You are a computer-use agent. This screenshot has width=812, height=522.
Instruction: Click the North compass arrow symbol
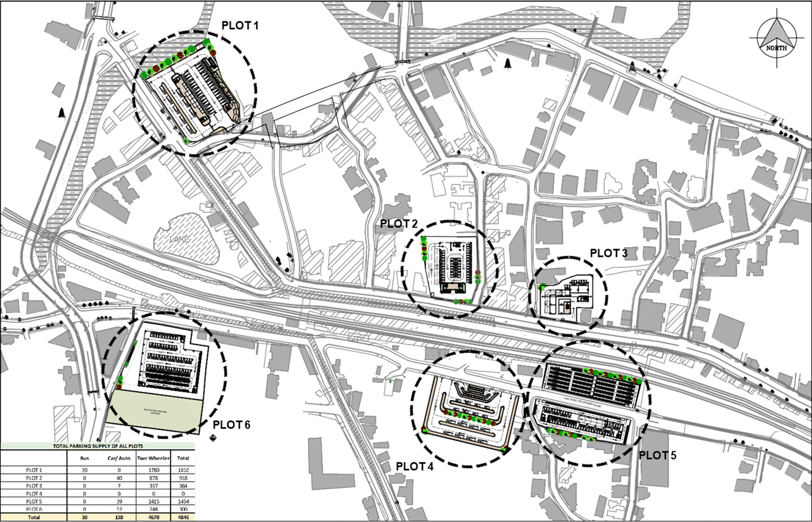(x=777, y=38)
